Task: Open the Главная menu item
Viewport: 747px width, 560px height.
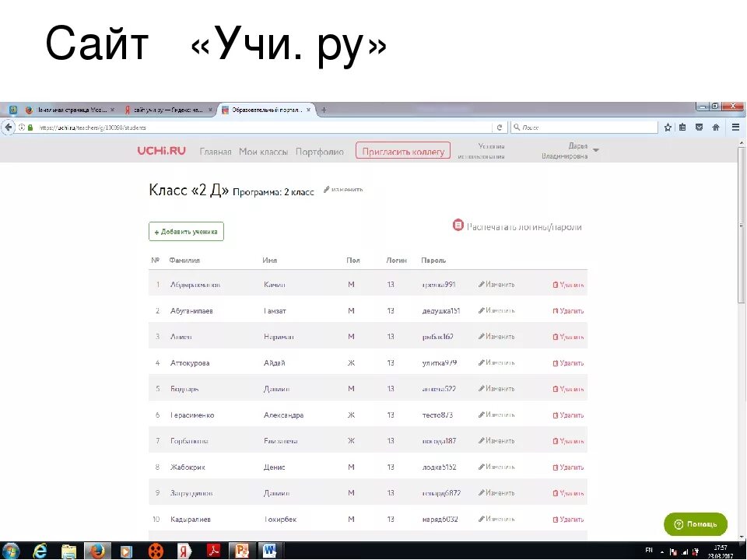Action: (x=216, y=152)
